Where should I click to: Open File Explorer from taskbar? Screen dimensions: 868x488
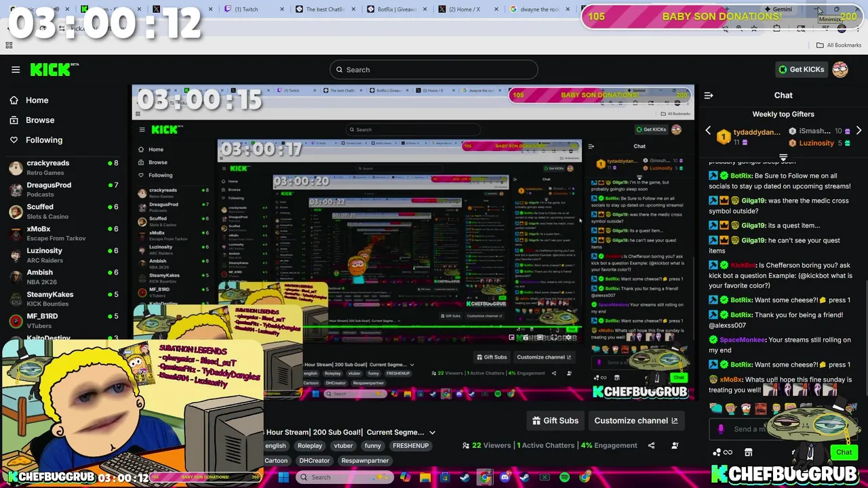click(x=425, y=477)
